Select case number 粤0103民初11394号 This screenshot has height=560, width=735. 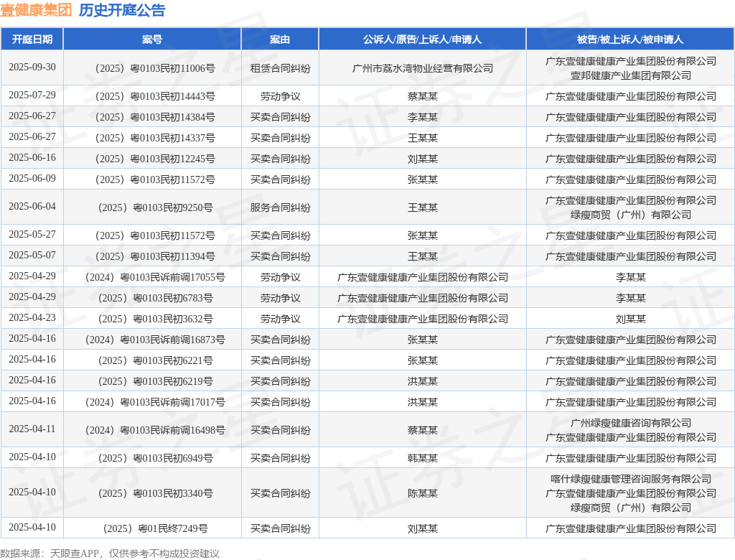click(x=155, y=256)
